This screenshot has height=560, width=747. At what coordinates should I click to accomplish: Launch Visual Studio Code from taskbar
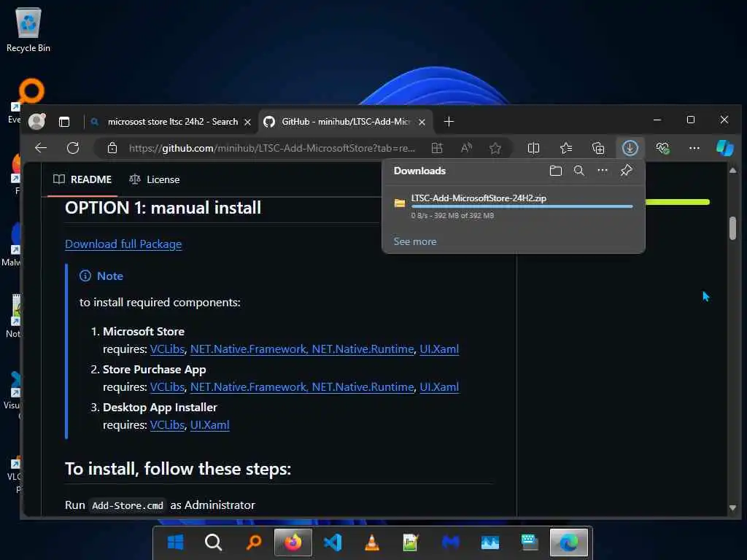333,542
